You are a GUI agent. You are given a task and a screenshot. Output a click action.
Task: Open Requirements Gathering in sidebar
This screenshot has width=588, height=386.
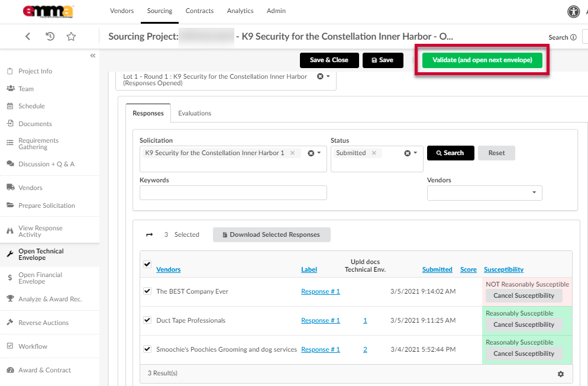click(38, 144)
